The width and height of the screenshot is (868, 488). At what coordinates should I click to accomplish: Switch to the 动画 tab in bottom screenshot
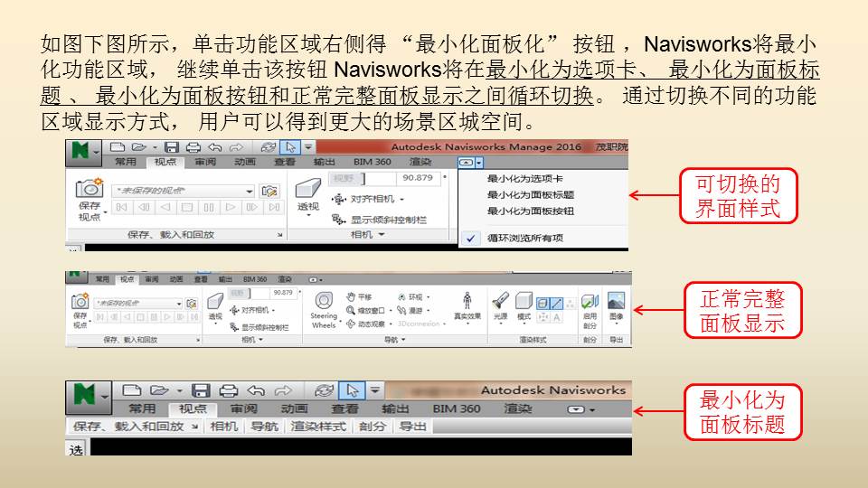tap(294, 408)
